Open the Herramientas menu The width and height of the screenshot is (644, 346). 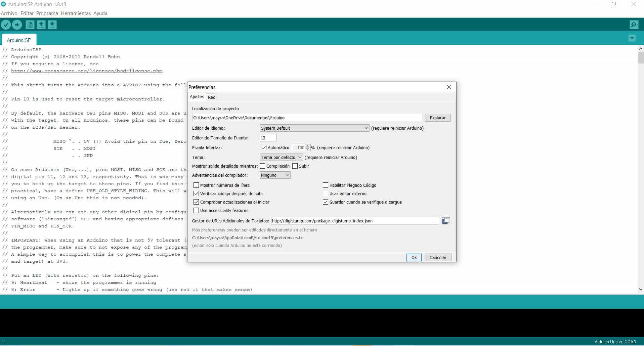click(x=76, y=13)
